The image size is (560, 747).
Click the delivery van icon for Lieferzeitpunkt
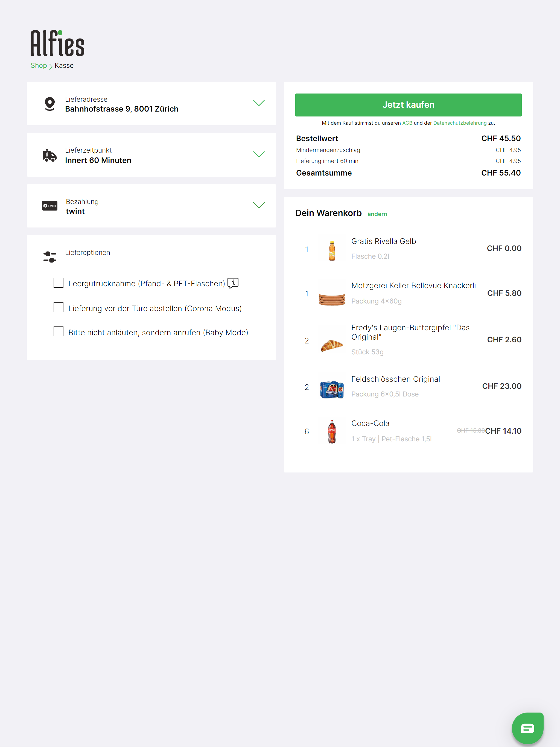[50, 155]
